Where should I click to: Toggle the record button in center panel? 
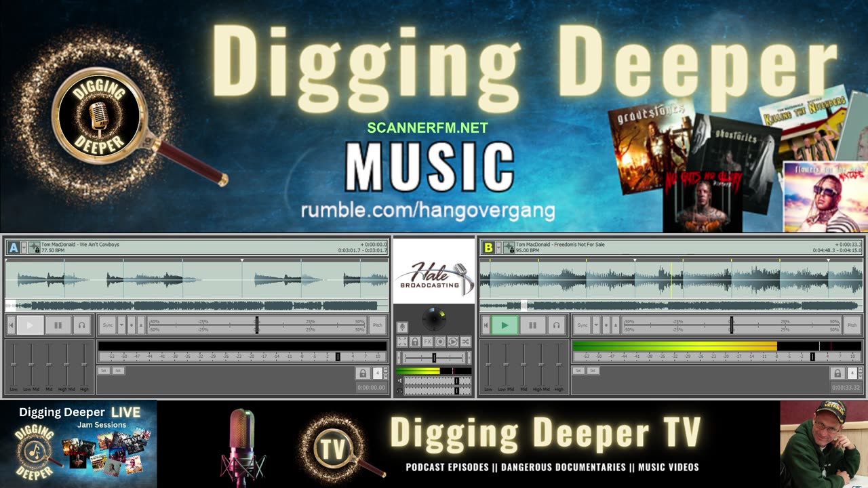point(440,342)
